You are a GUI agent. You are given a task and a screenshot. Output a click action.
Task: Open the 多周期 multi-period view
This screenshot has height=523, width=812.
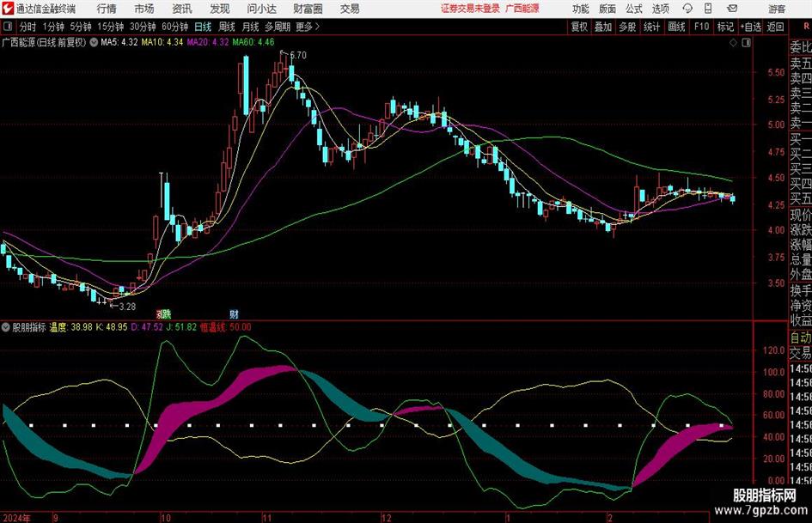(278, 27)
